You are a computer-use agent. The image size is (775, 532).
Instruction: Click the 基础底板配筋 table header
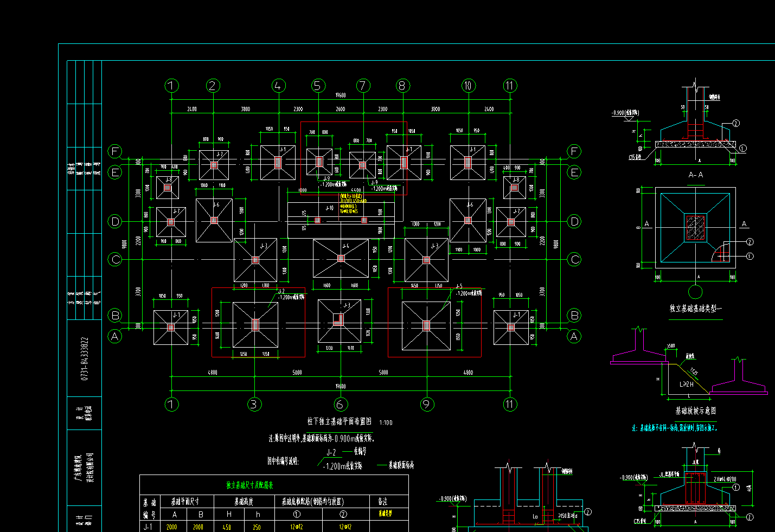click(312, 502)
